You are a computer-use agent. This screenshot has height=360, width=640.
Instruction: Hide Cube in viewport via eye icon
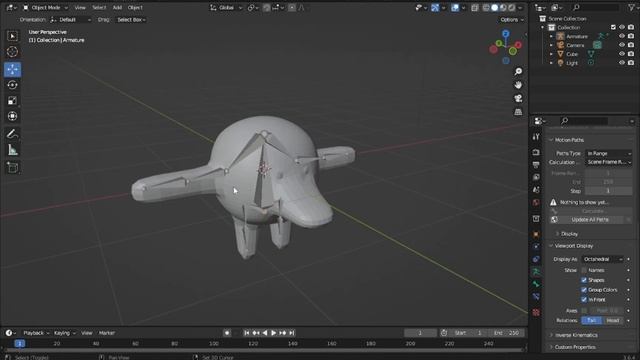(622, 54)
